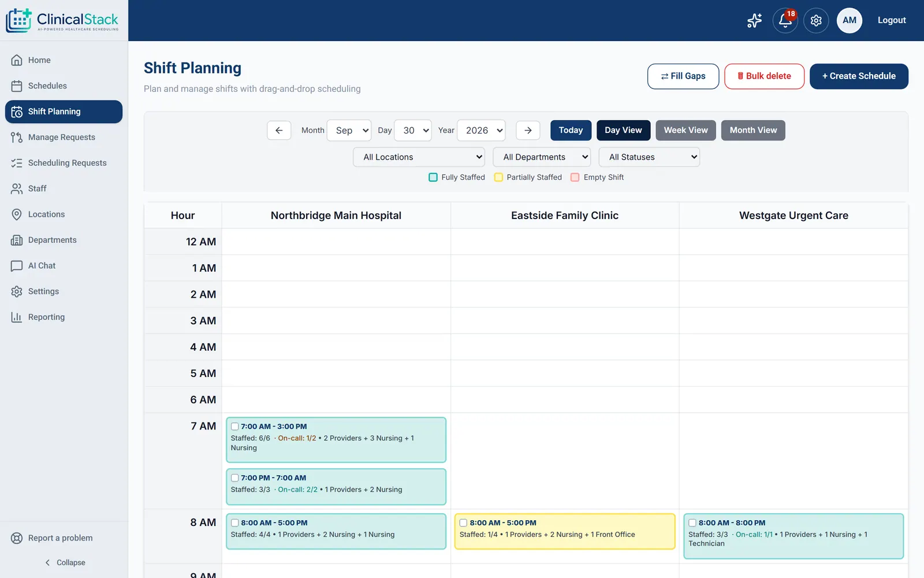
Task: Jump to Today
Action: [x=571, y=130]
